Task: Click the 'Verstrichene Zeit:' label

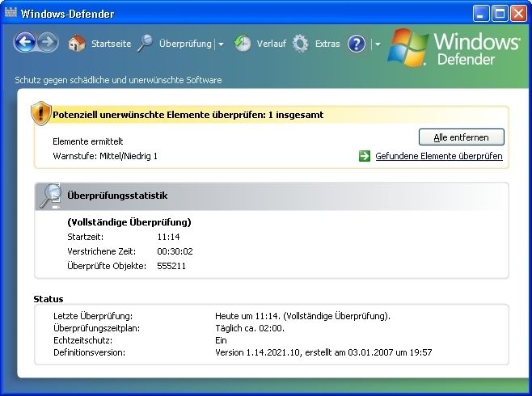Action: tap(101, 251)
